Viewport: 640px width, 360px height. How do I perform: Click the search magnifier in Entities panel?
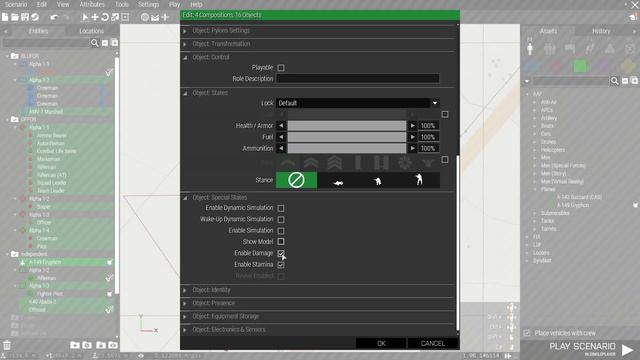click(x=95, y=43)
